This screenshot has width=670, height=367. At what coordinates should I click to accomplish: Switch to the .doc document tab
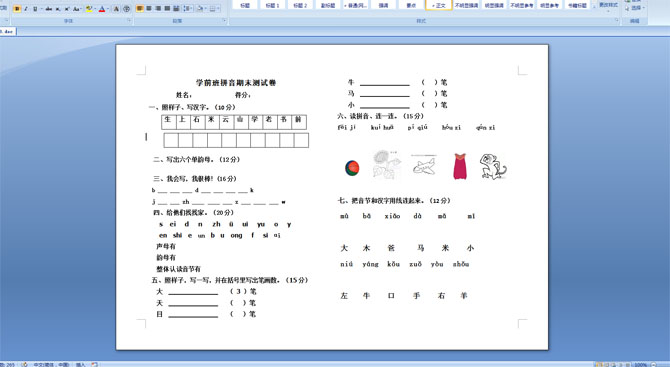pyautogui.click(x=7, y=31)
